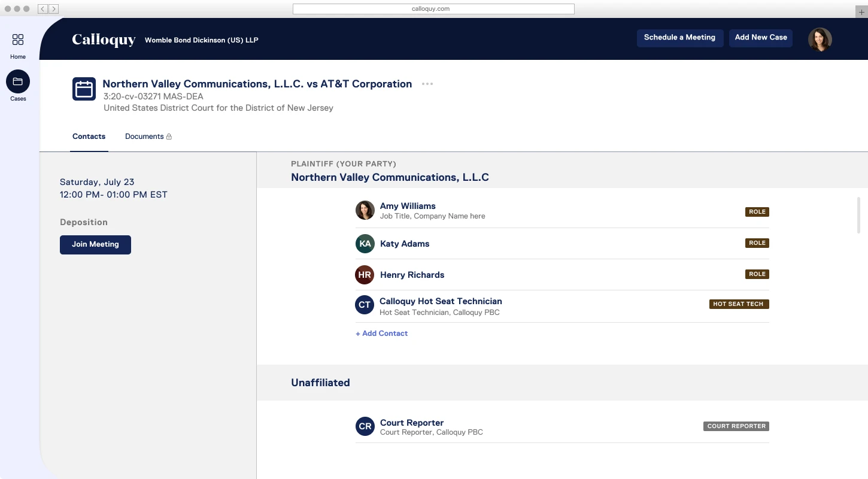Viewport: 868px width, 479px height.
Task: Click the + Add Contact link
Action: point(381,334)
